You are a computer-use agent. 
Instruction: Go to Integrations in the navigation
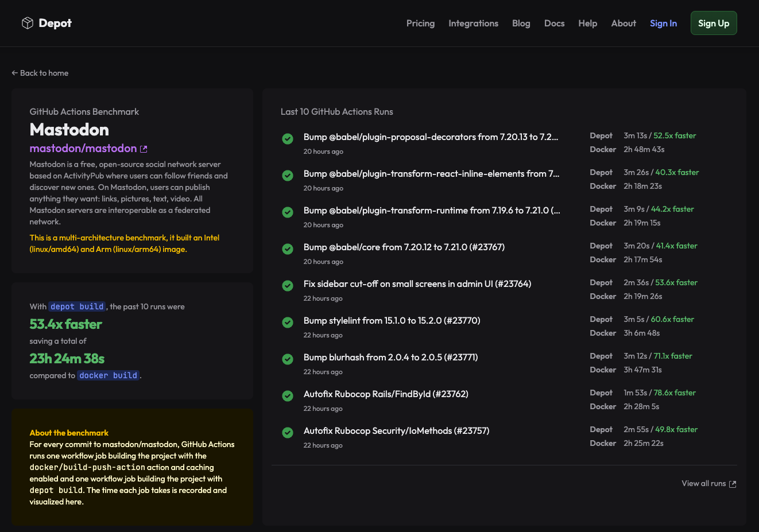click(473, 24)
